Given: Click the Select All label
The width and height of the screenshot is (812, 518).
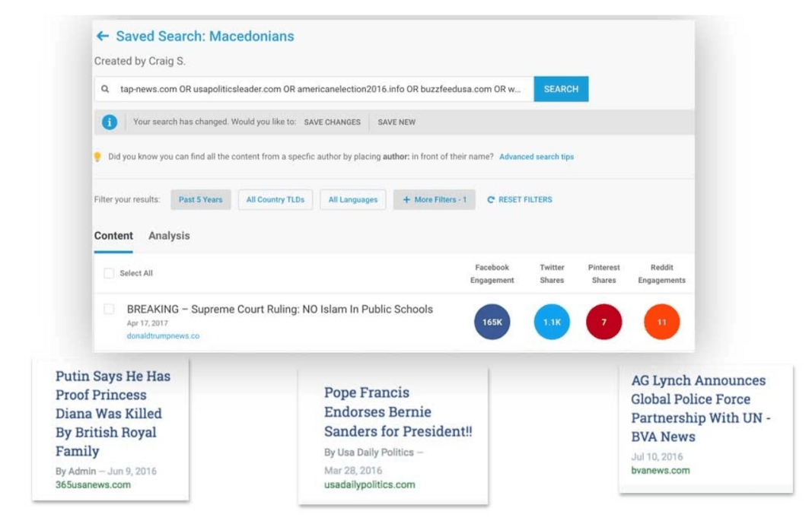Looking at the screenshot, I should (x=136, y=273).
